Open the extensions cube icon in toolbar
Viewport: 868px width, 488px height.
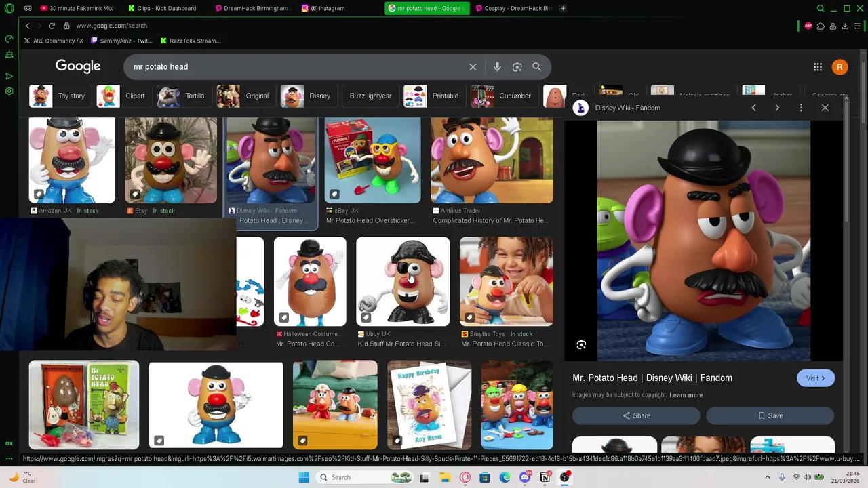coord(821,26)
